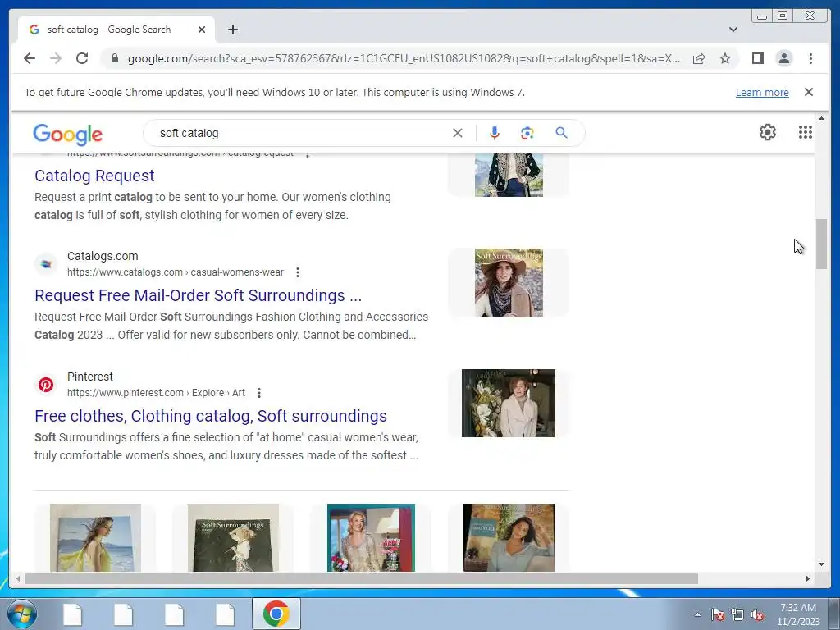Open Google apps grid

pos(806,132)
